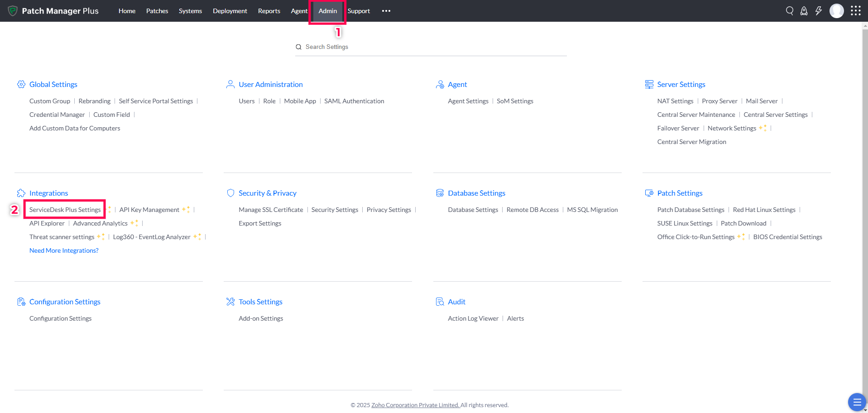The width and height of the screenshot is (868, 413).
Task: Go to the Home tab
Action: (x=127, y=11)
